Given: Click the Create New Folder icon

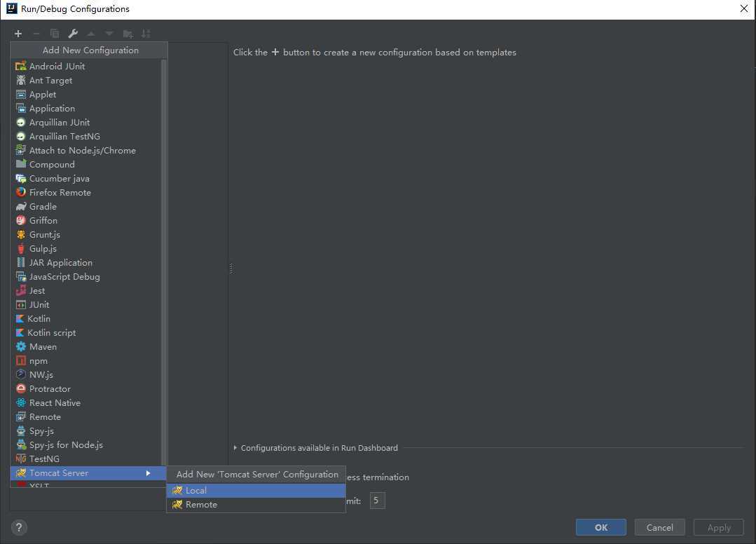Looking at the screenshot, I should [128, 33].
